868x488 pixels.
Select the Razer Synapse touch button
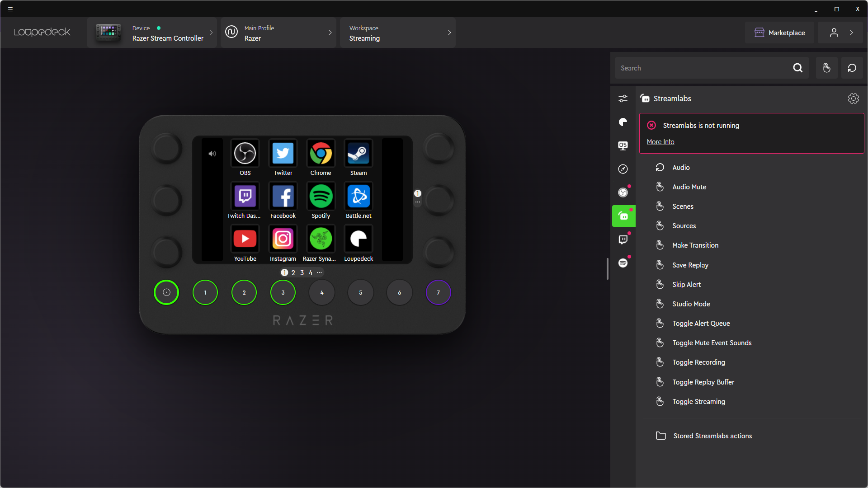[x=321, y=239]
